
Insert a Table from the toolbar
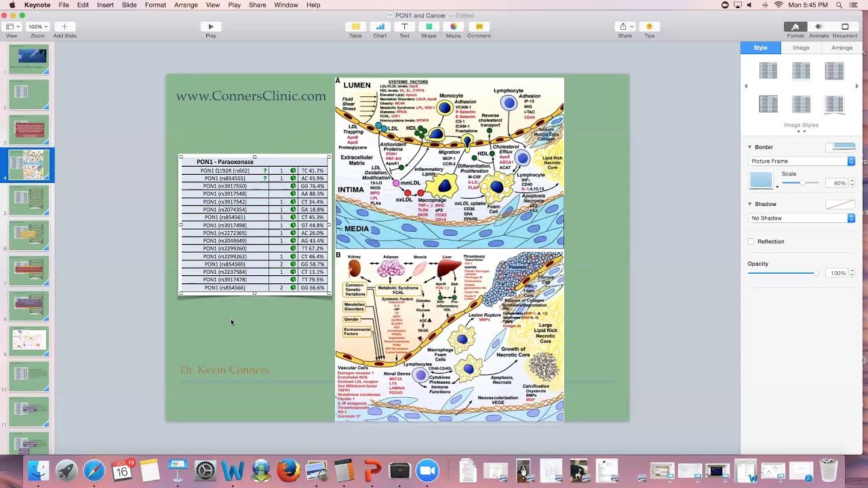pyautogui.click(x=355, y=26)
